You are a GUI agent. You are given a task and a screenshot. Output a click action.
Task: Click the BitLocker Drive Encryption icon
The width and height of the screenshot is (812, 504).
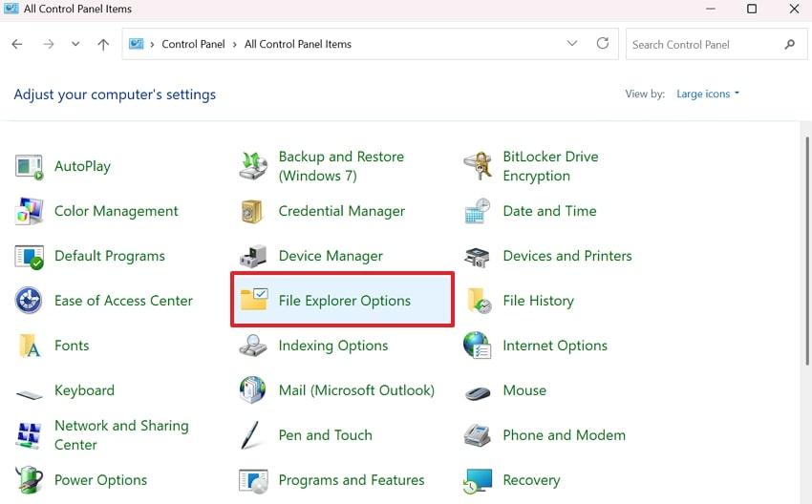coord(478,166)
